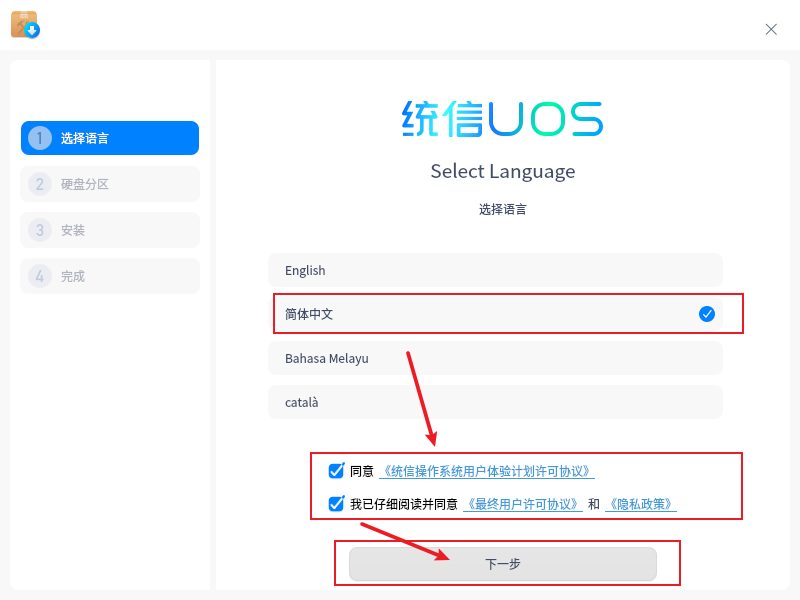The height and width of the screenshot is (600, 800).
Task: Deselect the 简体中文 language selection
Action: [495, 314]
